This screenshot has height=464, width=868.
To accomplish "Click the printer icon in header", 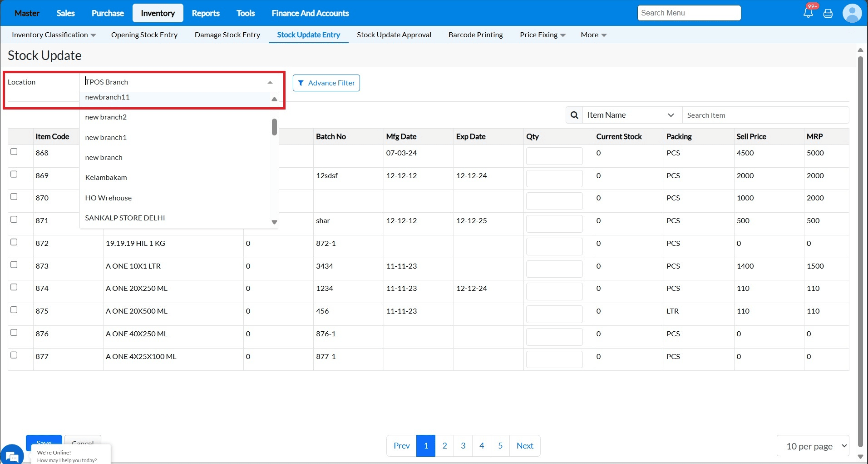I will 828,14.
